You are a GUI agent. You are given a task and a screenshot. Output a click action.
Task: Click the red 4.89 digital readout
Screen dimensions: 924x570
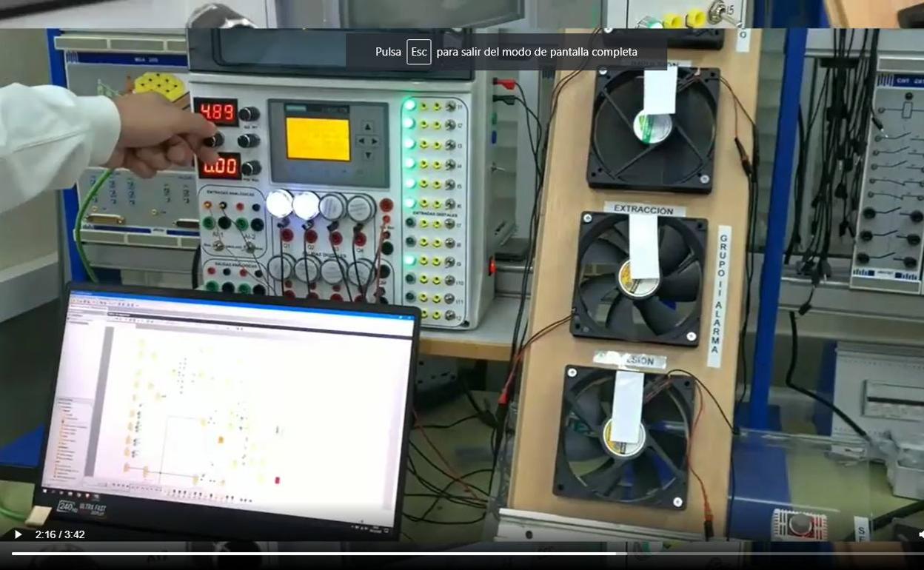[x=215, y=113]
